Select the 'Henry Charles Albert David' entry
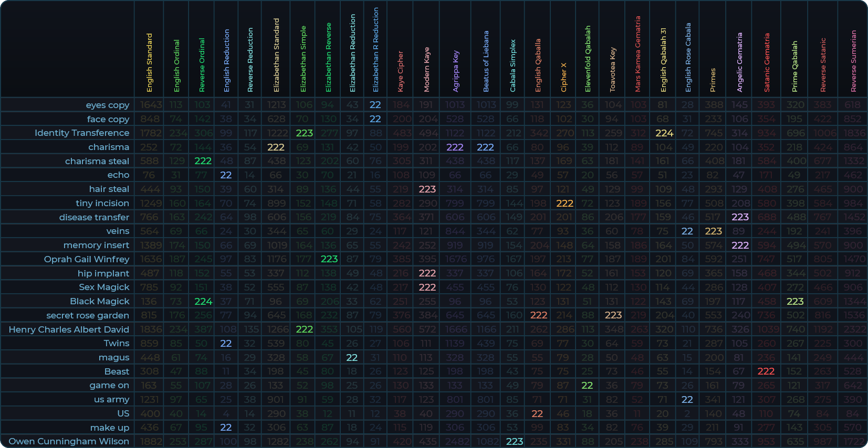Screen dimensions: 868x448 [69, 329]
